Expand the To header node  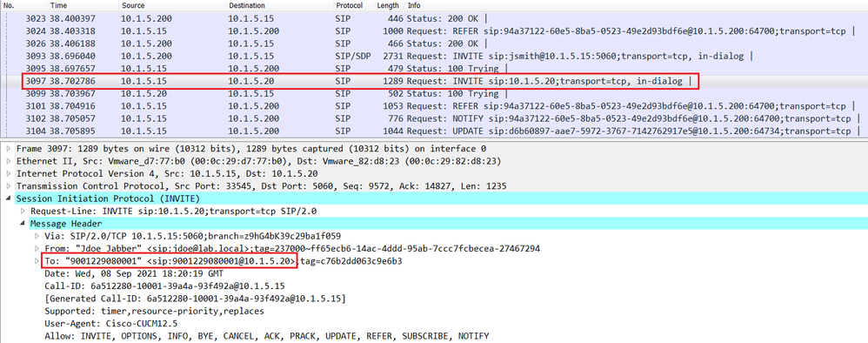click(x=37, y=261)
